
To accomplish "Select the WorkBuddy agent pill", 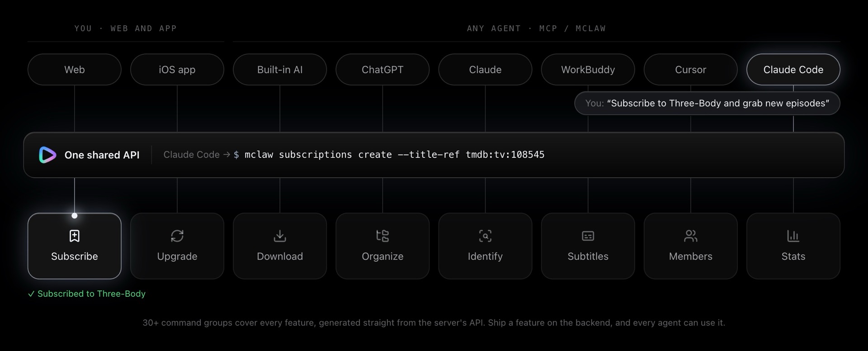I will coord(588,70).
